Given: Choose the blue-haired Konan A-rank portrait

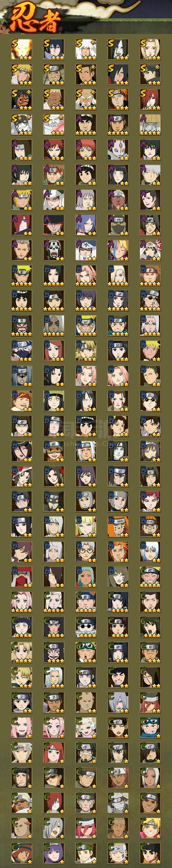Looking at the screenshot, I should [86, 225].
